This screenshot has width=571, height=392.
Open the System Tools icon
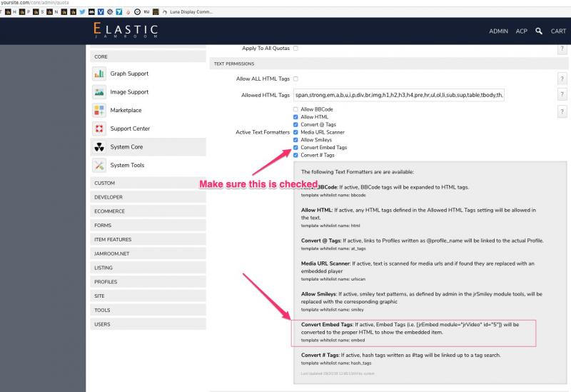tap(99, 166)
